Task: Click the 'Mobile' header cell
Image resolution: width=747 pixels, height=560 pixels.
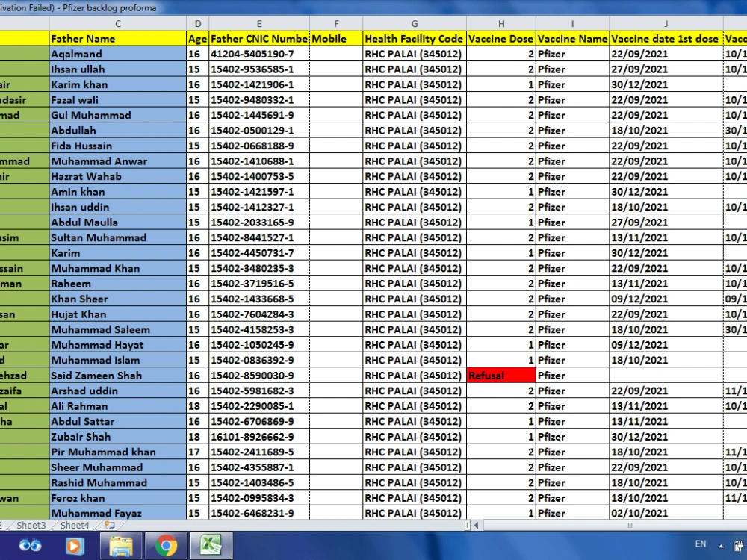Action: 336,39
